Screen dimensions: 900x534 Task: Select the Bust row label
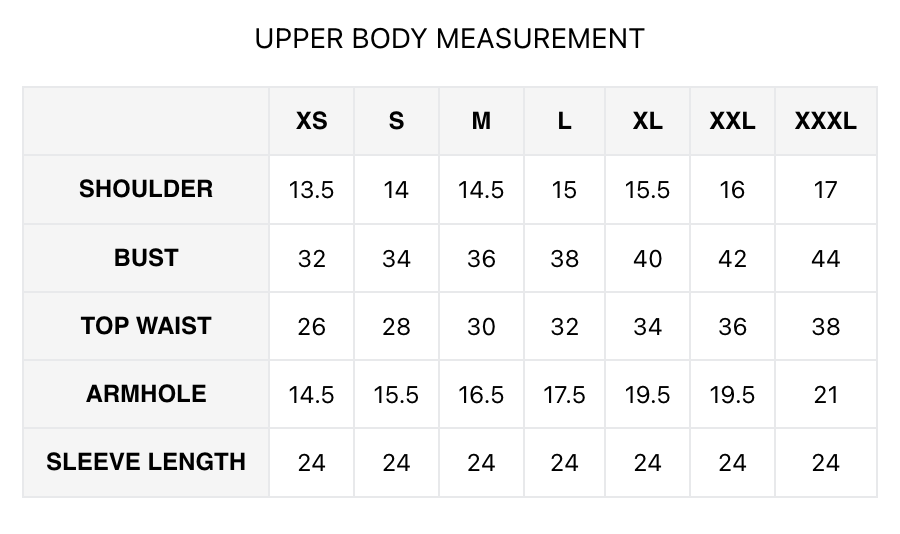pos(146,258)
